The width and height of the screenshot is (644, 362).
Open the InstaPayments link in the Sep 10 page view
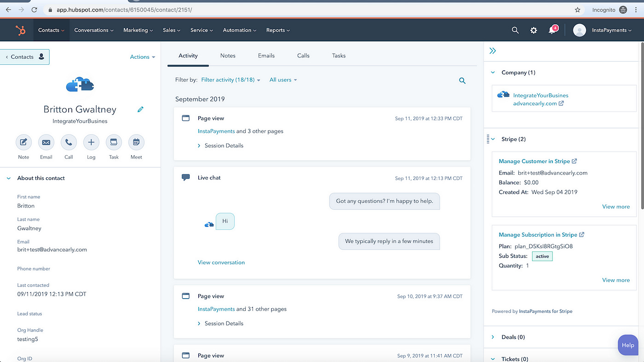click(x=216, y=309)
